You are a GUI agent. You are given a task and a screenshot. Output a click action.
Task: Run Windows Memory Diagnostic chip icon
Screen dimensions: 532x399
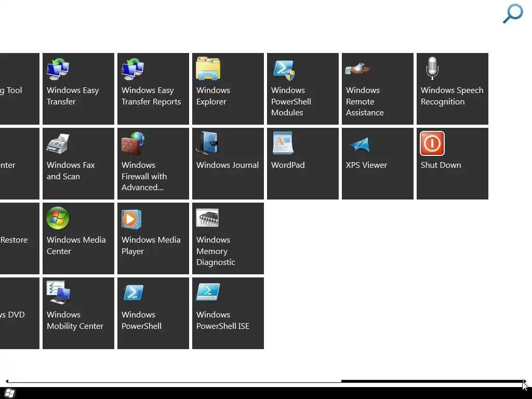tap(208, 218)
